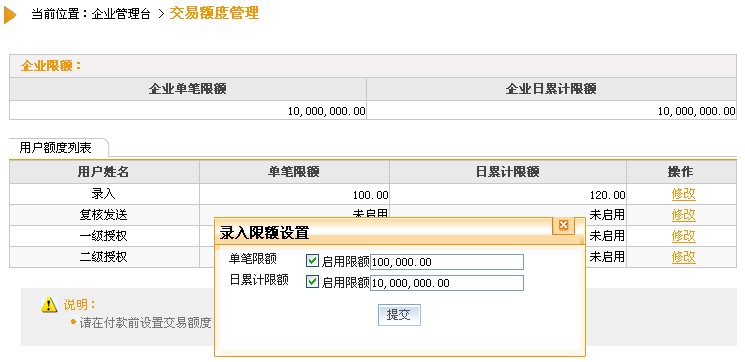Viewport: 745px width, 362px height.
Task: Click the 日累计限额 input showing 10,000,000.00
Action: coord(447,283)
